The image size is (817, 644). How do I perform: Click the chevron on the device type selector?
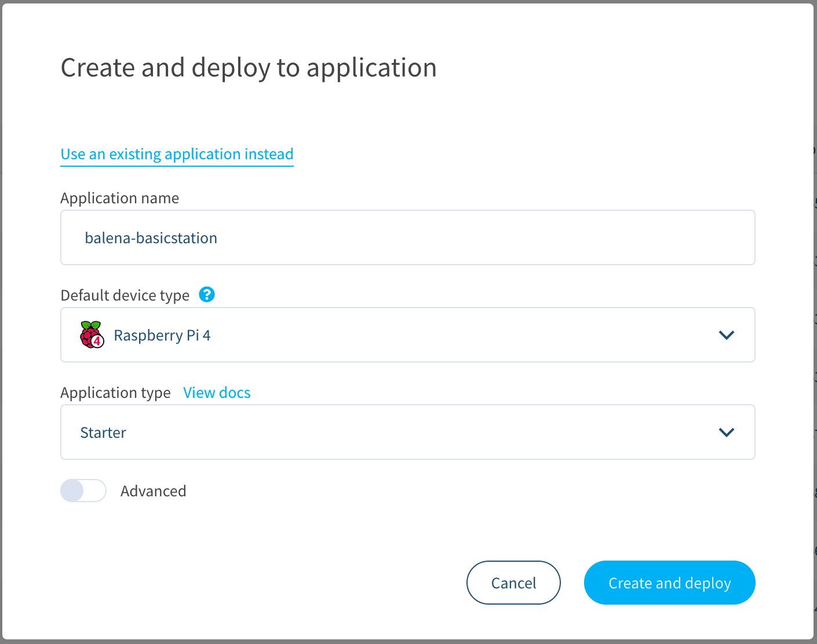click(726, 335)
